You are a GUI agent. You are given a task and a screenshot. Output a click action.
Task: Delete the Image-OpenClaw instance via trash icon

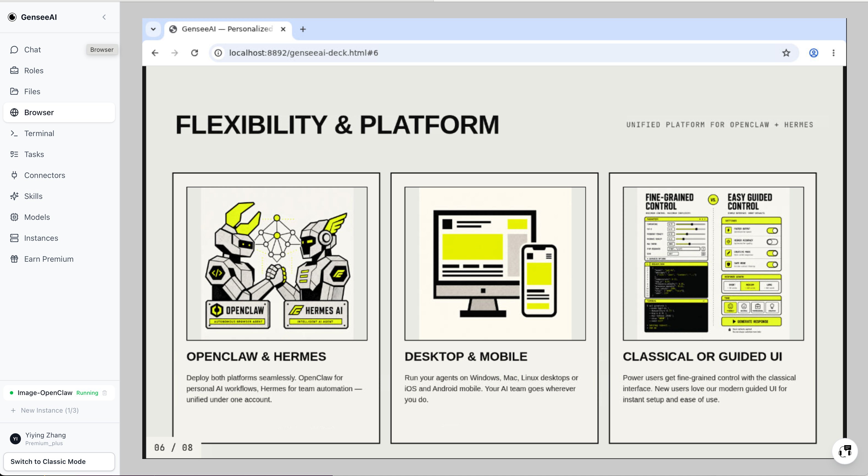(105, 393)
